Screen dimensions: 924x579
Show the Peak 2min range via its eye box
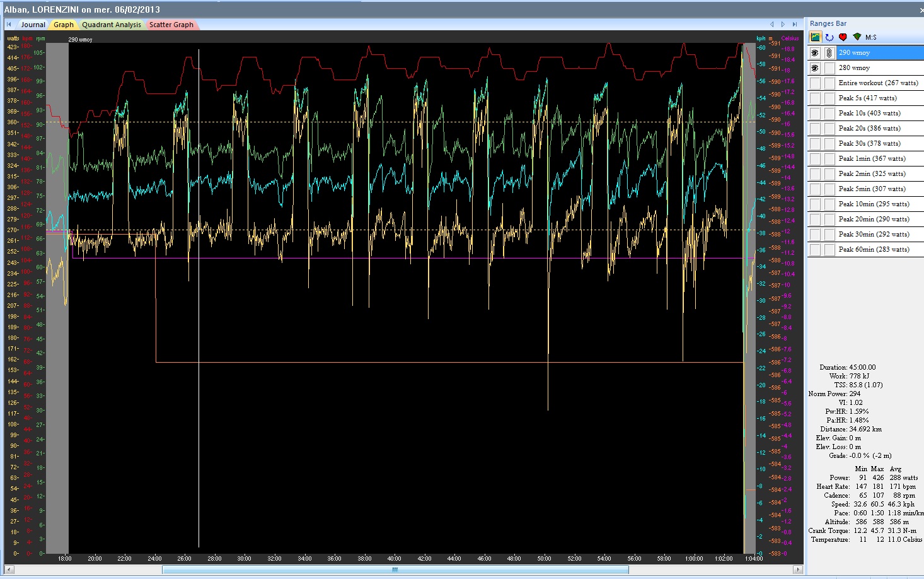point(815,174)
